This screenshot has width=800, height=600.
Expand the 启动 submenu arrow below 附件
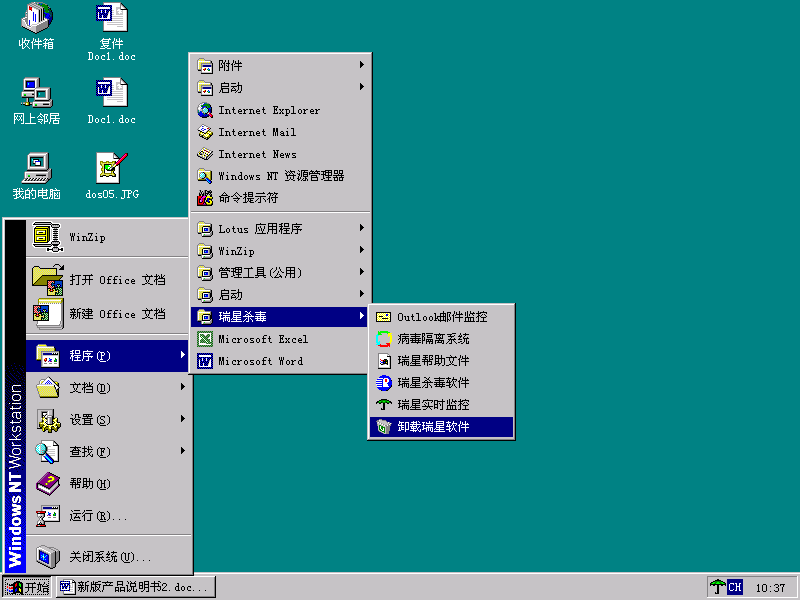pos(362,87)
